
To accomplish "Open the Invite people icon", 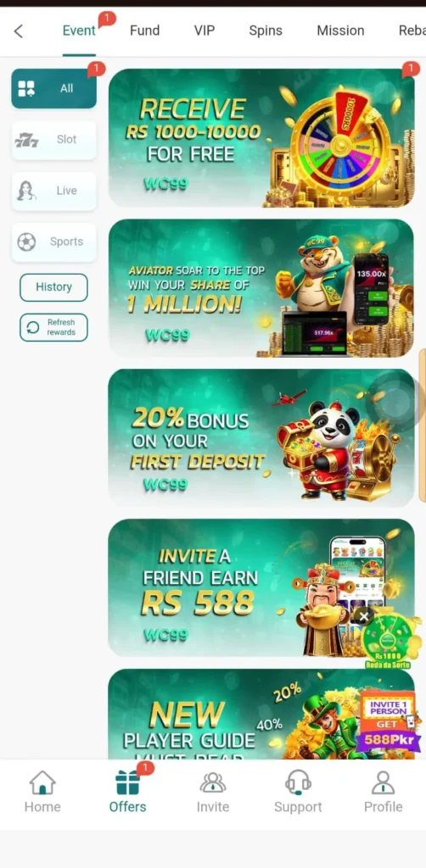I will click(213, 782).
